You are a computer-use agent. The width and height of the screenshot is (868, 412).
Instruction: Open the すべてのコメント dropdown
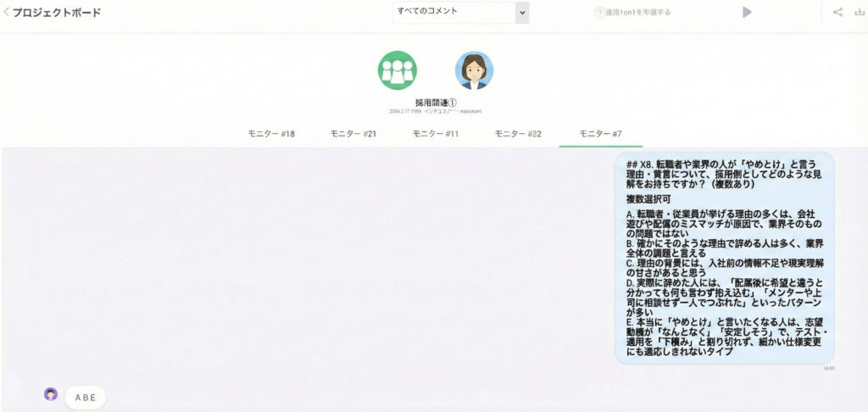(x=453, y=12)
